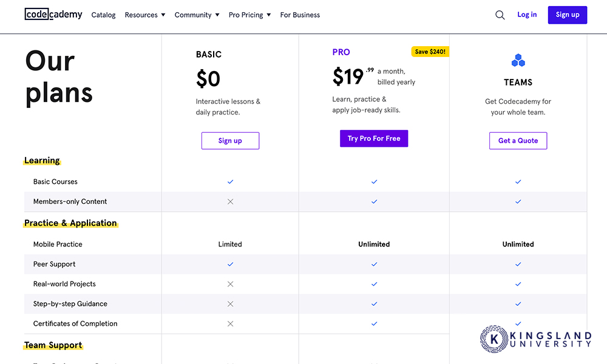Viewport: 607px width, 364px height.
Task: Click 'Get Codecademy for your whole team.' text
Action: [x=518, y=107]
